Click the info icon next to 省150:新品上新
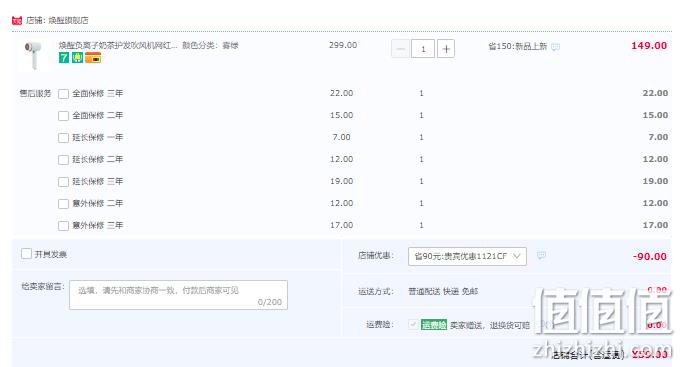 pyautogui.click(x=555, y=47)
